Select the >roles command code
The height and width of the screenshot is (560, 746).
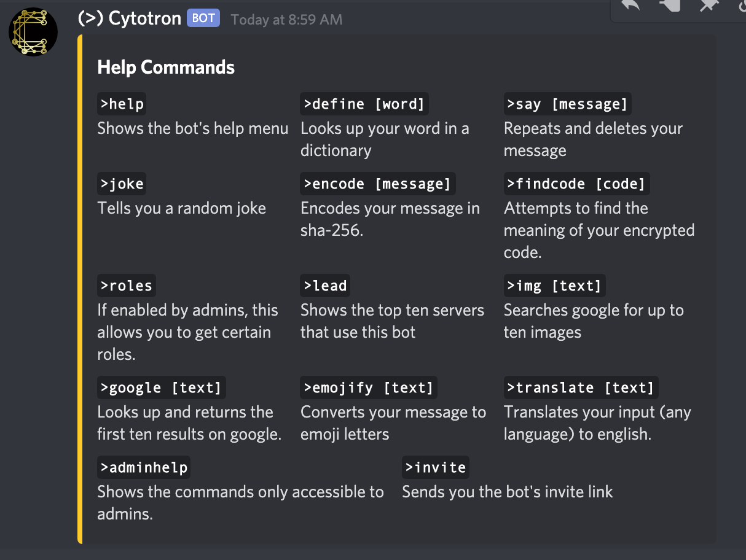pos(126,286)
